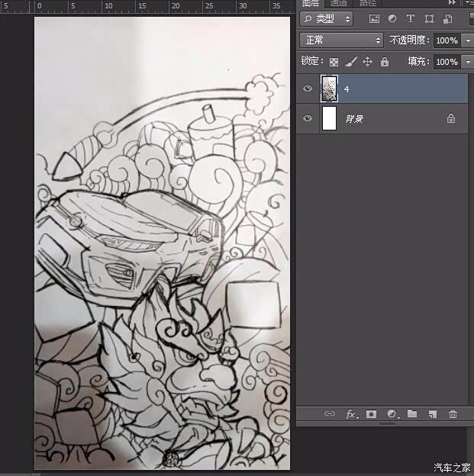Click layer name 4

pyautogui.click(x=347, y=89)
